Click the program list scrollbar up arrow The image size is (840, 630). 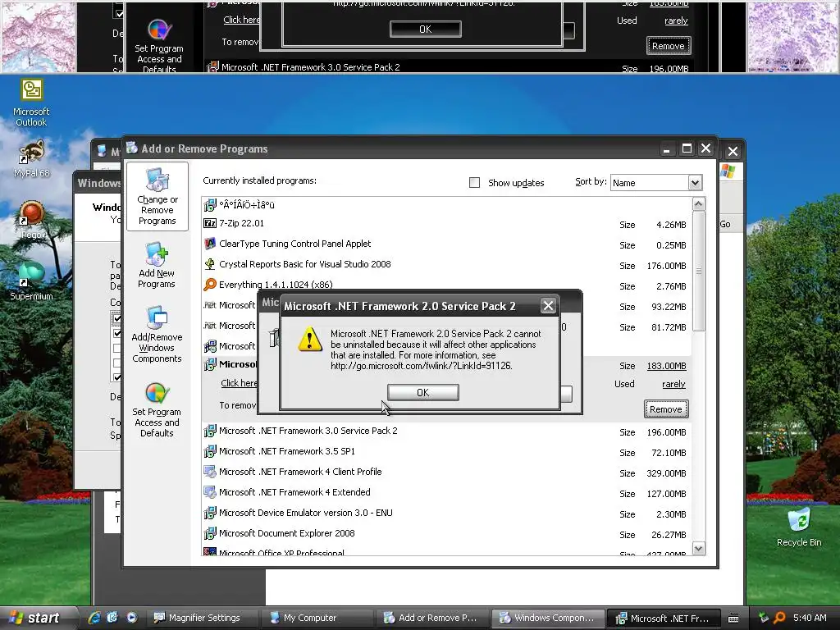(x=699, y=204)
